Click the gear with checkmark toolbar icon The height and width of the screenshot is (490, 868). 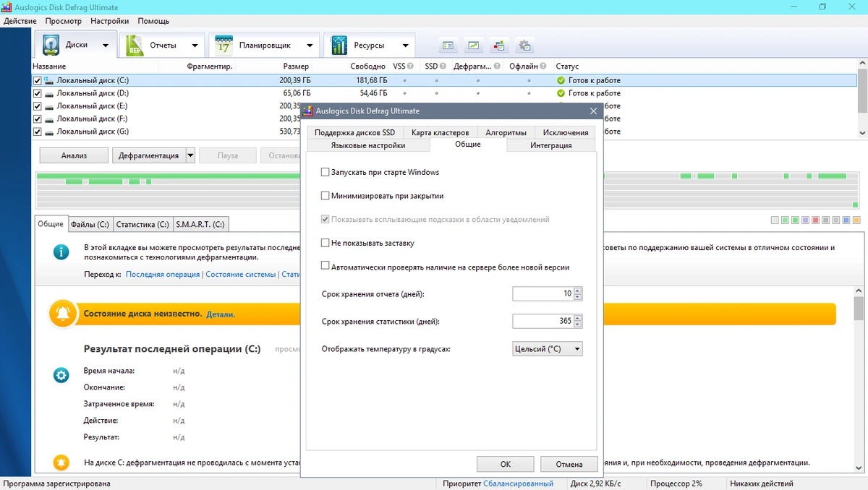point(524,46)
